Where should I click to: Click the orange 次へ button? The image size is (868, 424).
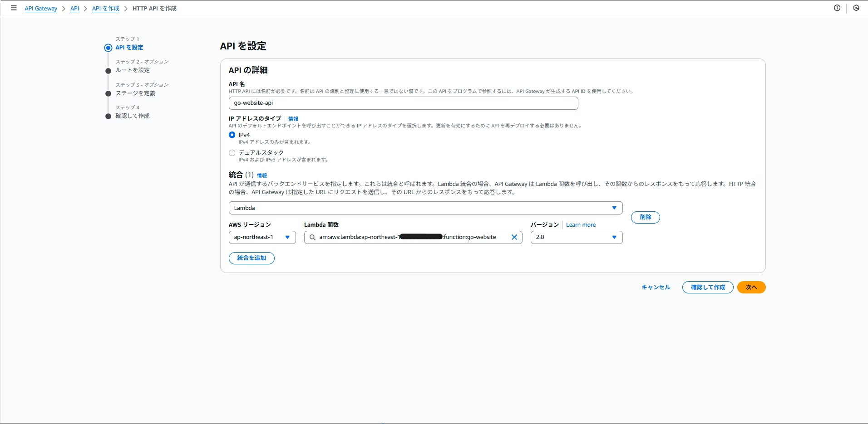coord(751,288)
